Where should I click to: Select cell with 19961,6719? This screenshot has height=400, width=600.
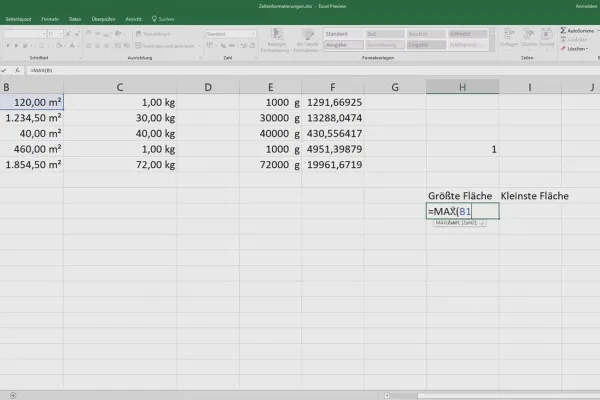(x=333, y=165)
